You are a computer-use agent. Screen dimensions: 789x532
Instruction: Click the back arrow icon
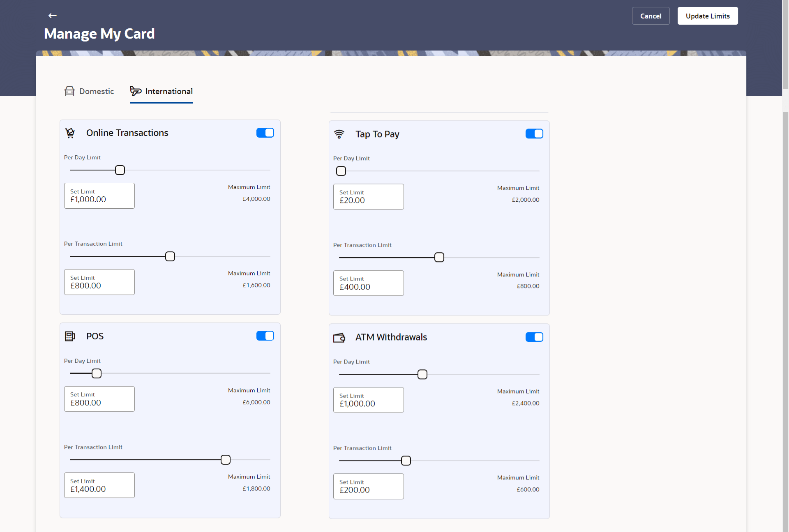pyautogui.click(x=52, y=16)
